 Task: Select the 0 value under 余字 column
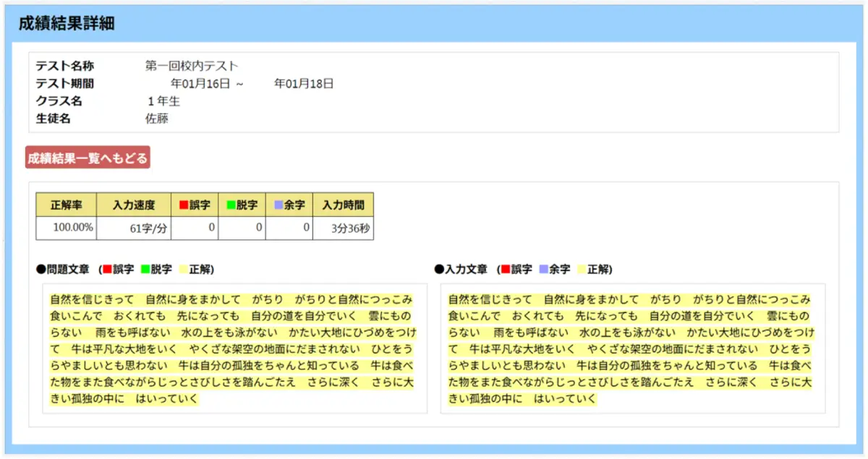coord(307,228)
